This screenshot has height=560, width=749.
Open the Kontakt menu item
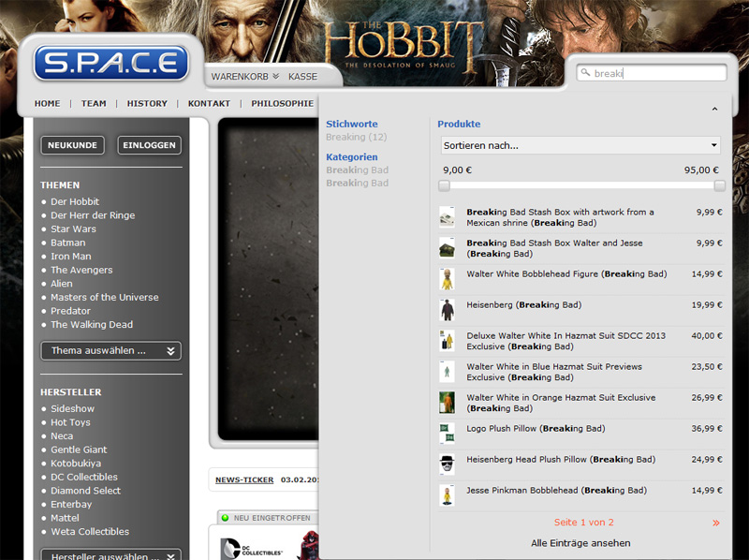[209, 104]
